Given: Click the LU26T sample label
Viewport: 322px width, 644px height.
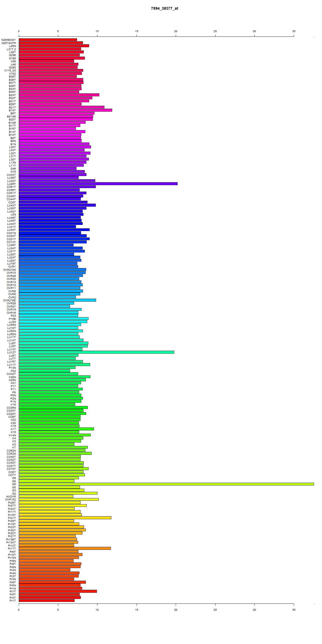Looking at the screenshot, I should click(x=12, y=184).
